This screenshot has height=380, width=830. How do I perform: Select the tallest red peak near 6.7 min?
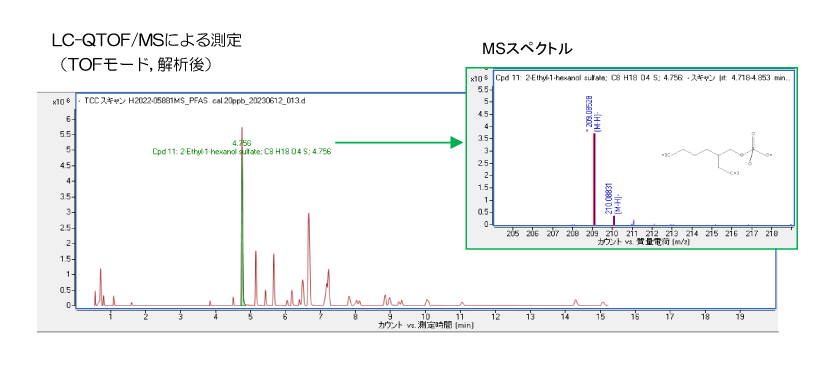coord(309,259)
